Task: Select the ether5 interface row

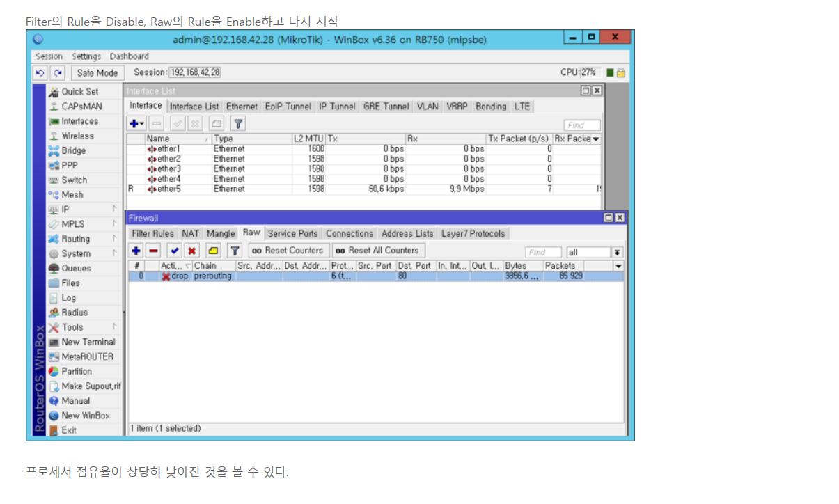Action: [x=363, y=189]
